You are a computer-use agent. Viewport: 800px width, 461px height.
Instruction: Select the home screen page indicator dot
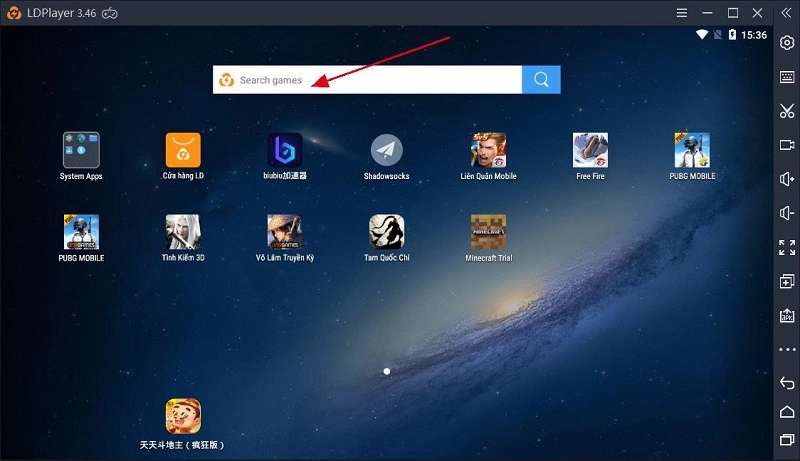[387, 371]
